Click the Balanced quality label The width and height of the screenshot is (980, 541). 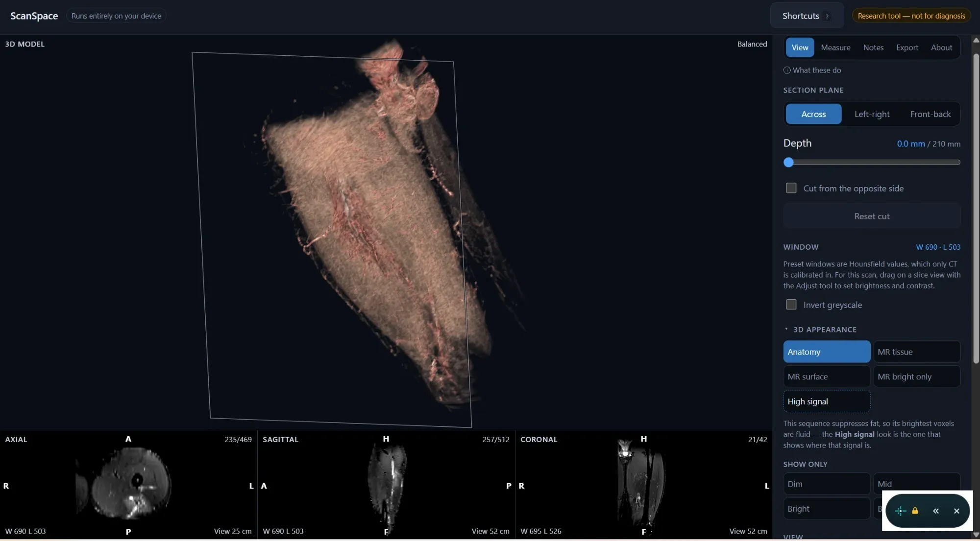click(x=752, y=44)
